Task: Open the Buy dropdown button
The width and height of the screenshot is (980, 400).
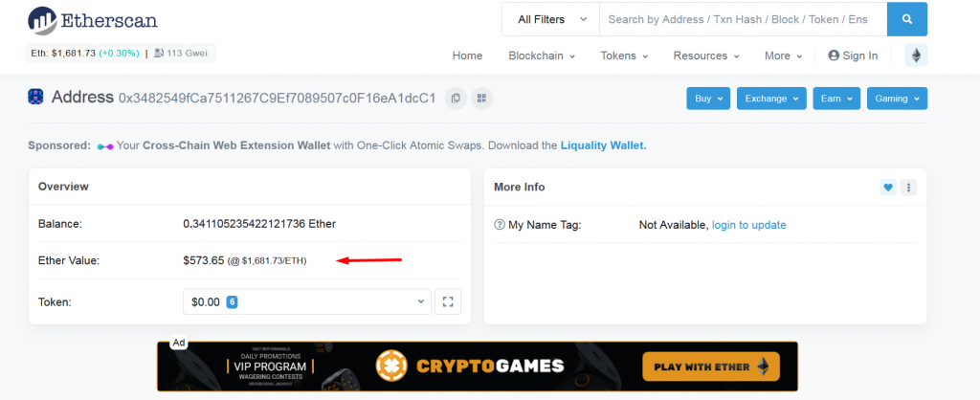Action: (708, 99)
